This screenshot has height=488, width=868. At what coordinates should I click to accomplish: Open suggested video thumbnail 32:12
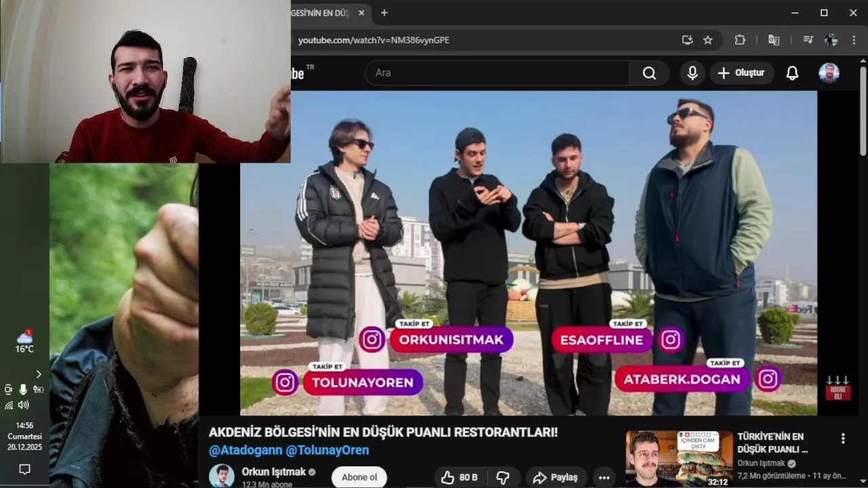click(x=679, y=459)
